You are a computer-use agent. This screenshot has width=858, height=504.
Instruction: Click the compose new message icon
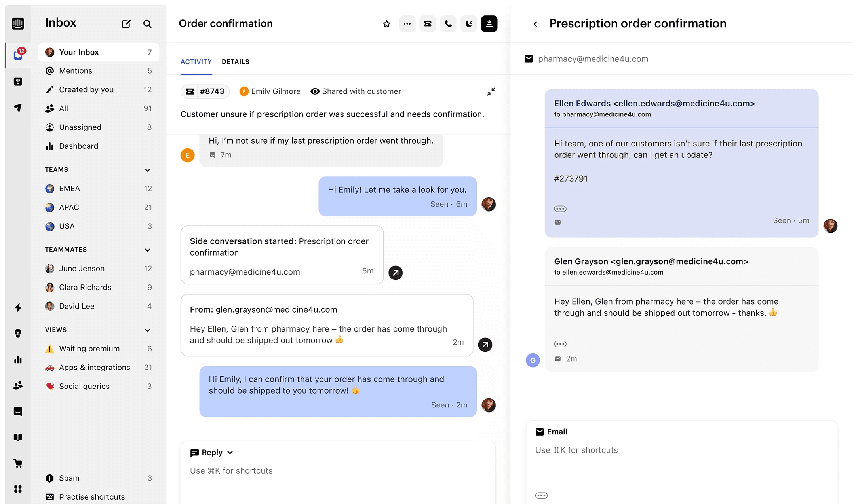click(126, 24)
